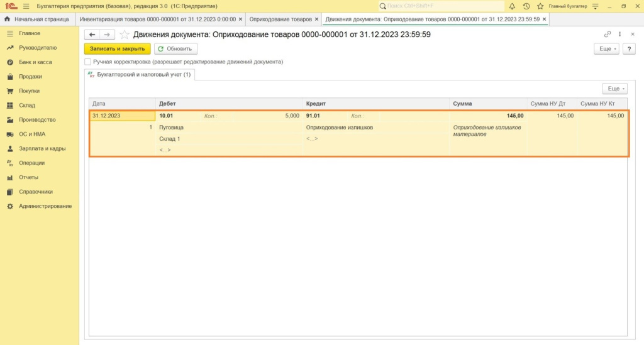
Task: Sort by Дата column header
Action: point(123,104)
